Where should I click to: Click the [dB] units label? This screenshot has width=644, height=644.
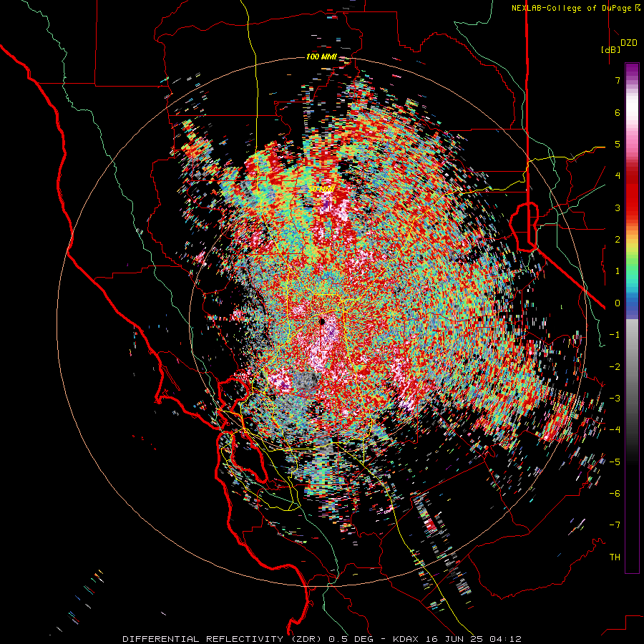[610, 49]
